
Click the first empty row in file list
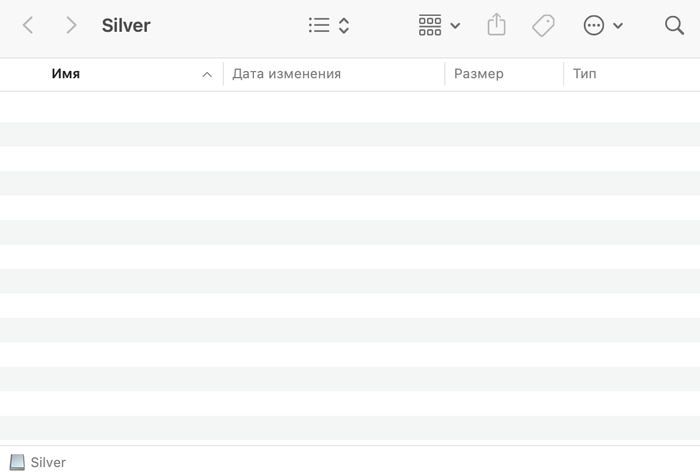[x=350, y=105]
